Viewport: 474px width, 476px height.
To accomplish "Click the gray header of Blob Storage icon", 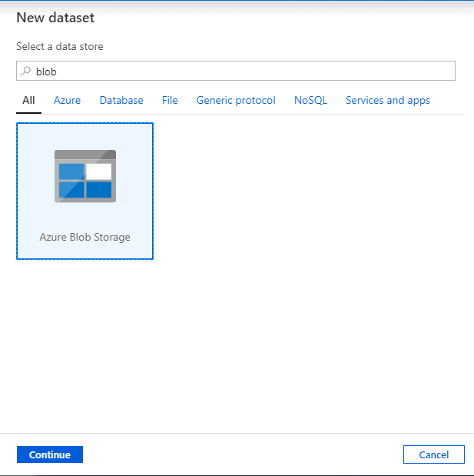I will 85,155.
